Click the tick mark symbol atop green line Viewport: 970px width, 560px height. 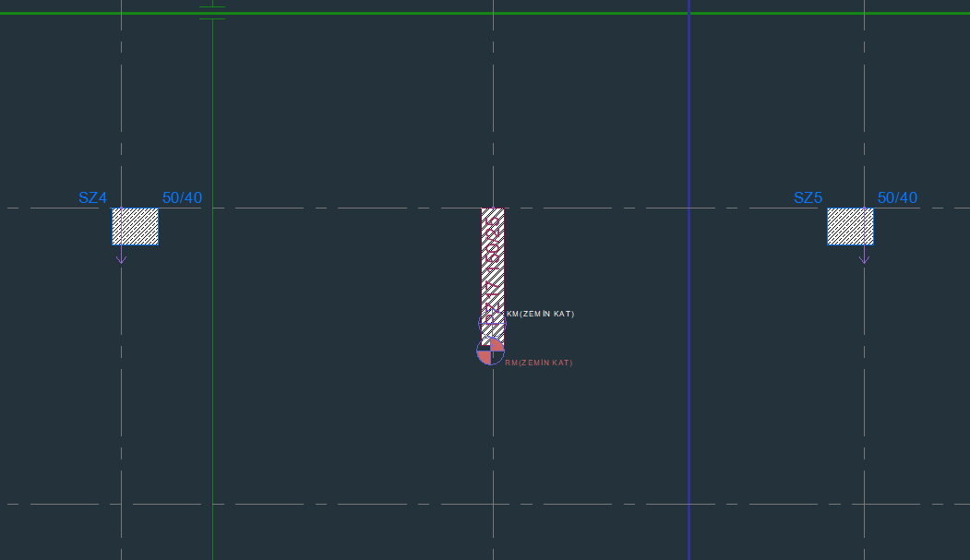pos(212,13)
